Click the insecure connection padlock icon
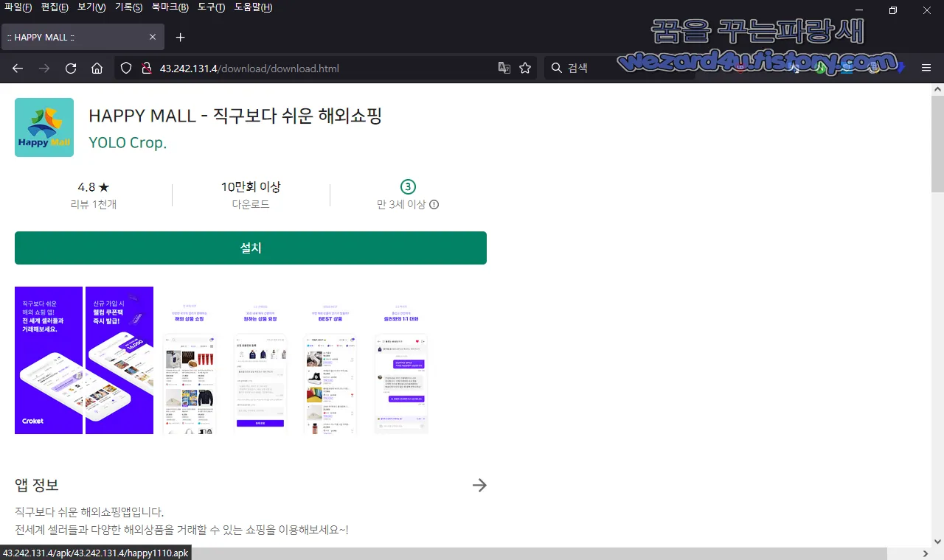The height and width of the screenshot is (560, 944). tap(146, 69)
